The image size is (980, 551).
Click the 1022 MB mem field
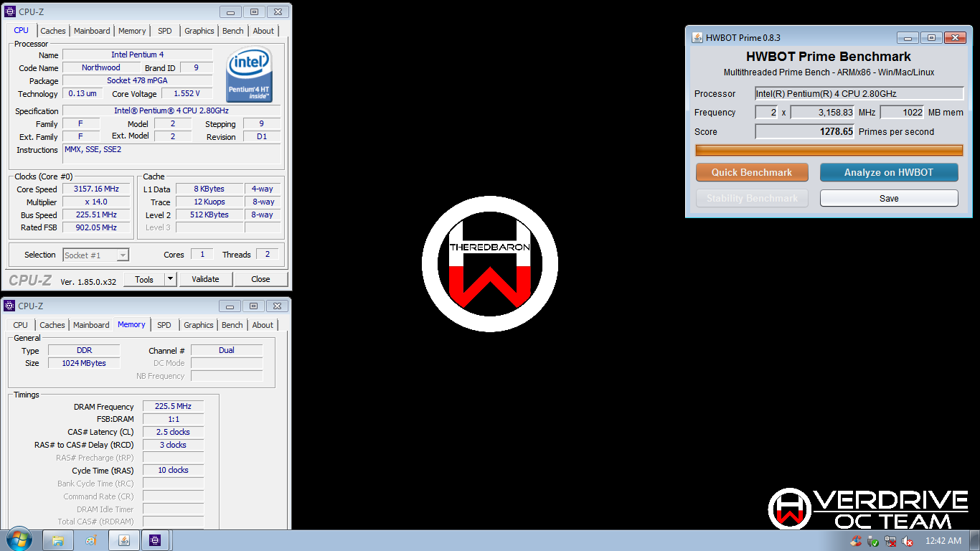click(902, 112)
